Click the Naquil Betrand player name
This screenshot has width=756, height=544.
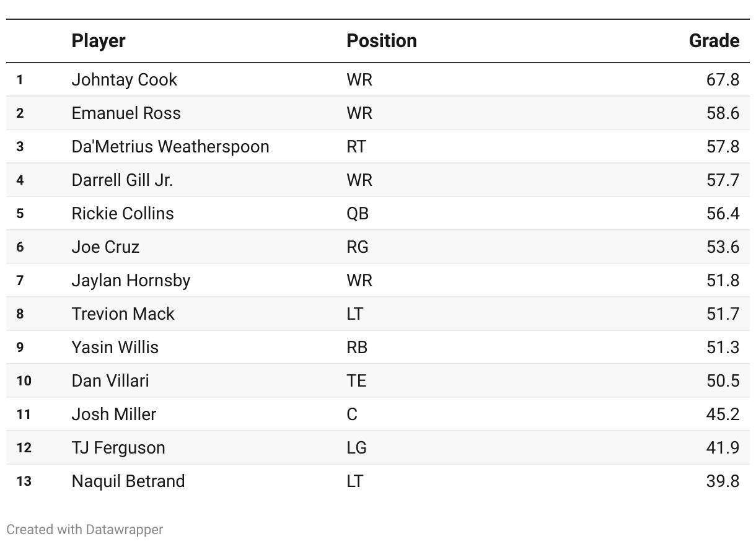[128, 481]
